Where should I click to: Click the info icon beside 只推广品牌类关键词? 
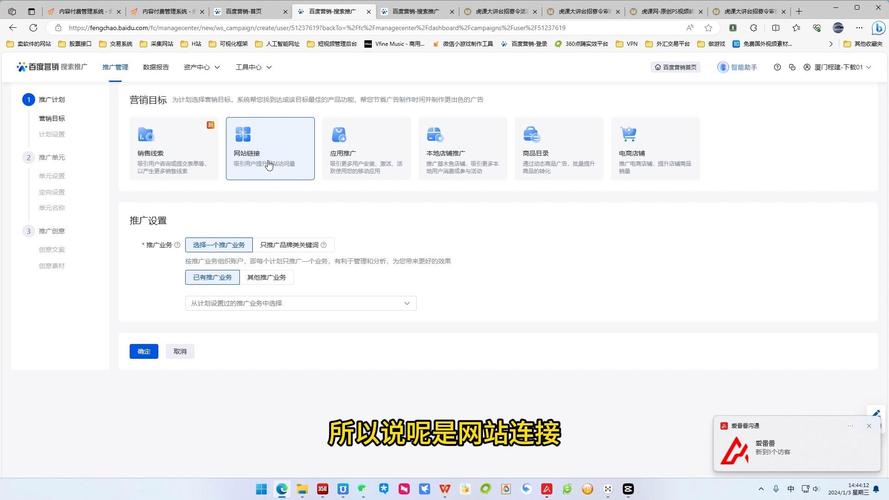(x=324, y=245)
